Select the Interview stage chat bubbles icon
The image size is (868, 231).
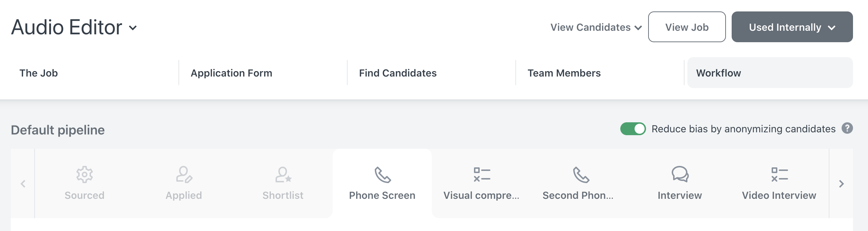click(680, 175)
